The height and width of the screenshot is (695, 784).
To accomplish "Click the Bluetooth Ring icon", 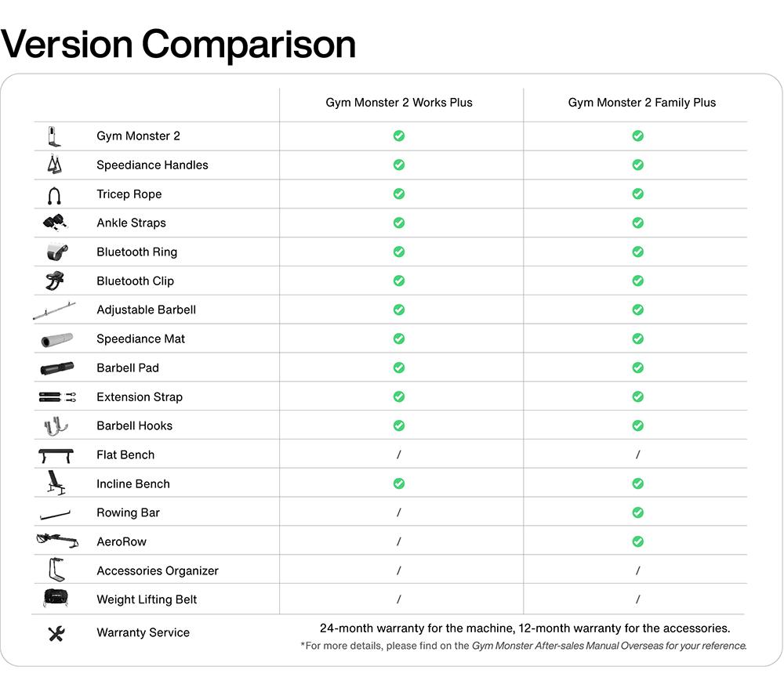I will pos(57,252).
